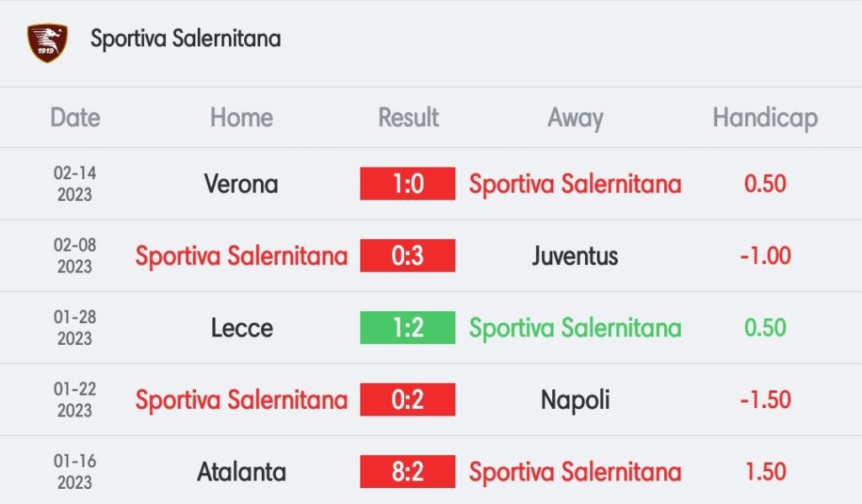
Task: Click the 8:2 Atalanta match score
Action: [407, 472]
